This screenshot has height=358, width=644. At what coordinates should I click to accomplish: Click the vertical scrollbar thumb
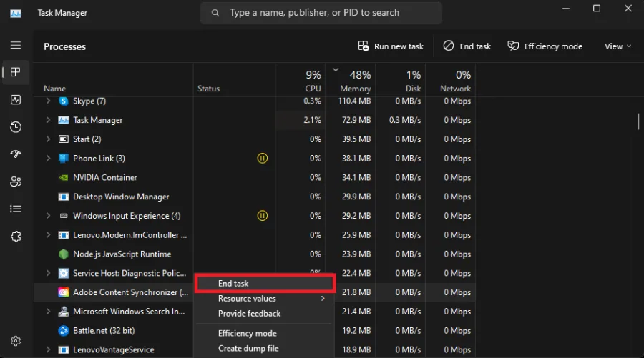638,121
